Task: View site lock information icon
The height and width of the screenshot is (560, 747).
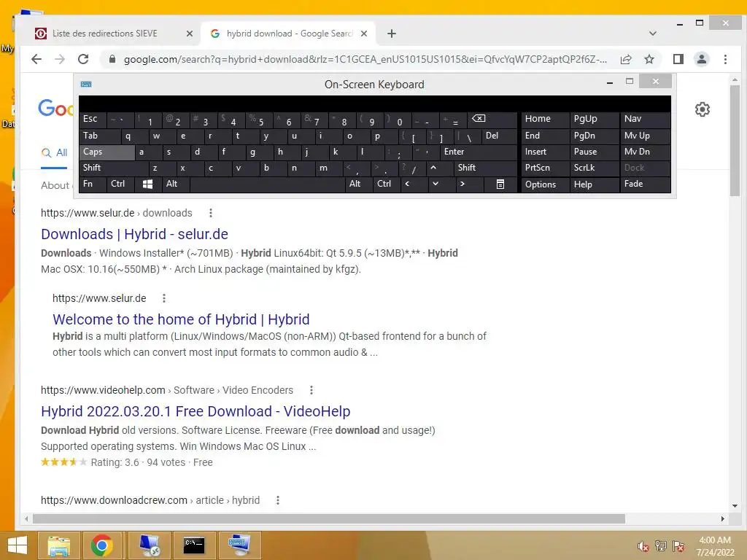Action: pos(112,59)
